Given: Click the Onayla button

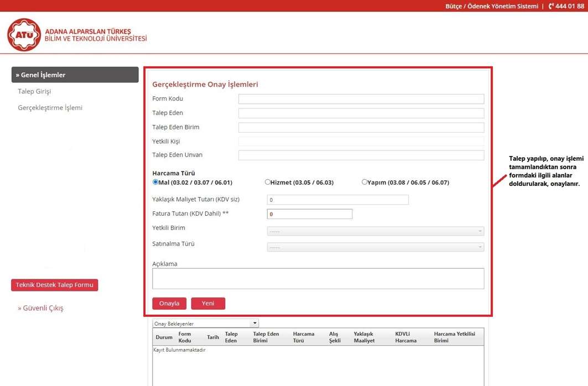Looking at the screenshot, I should click(x=169, y=304).
